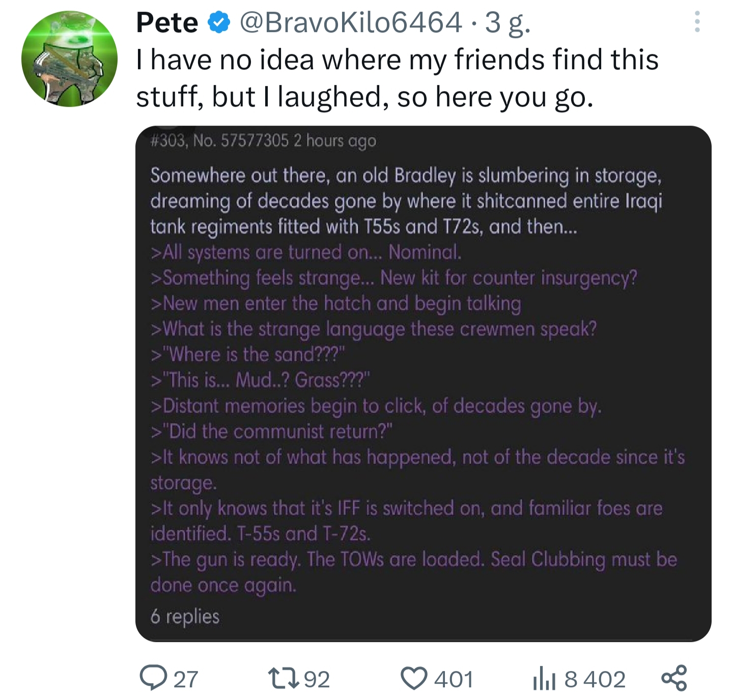
Task: View analytics via bar chart icon
Action: click(544, 679)
